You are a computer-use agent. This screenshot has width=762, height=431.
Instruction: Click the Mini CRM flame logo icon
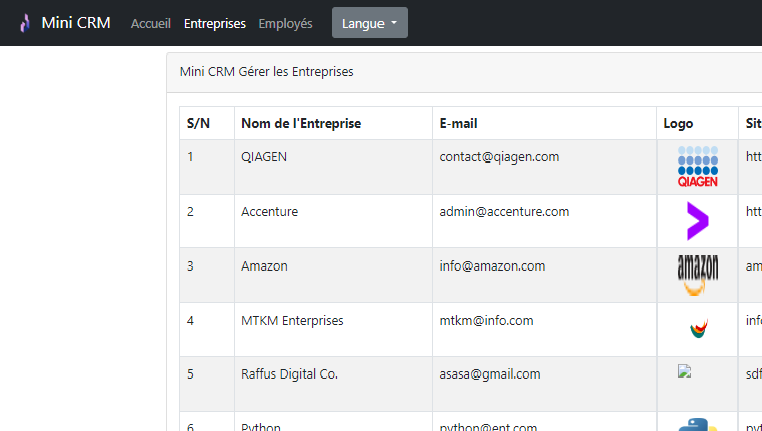click(x=25, y=23)
